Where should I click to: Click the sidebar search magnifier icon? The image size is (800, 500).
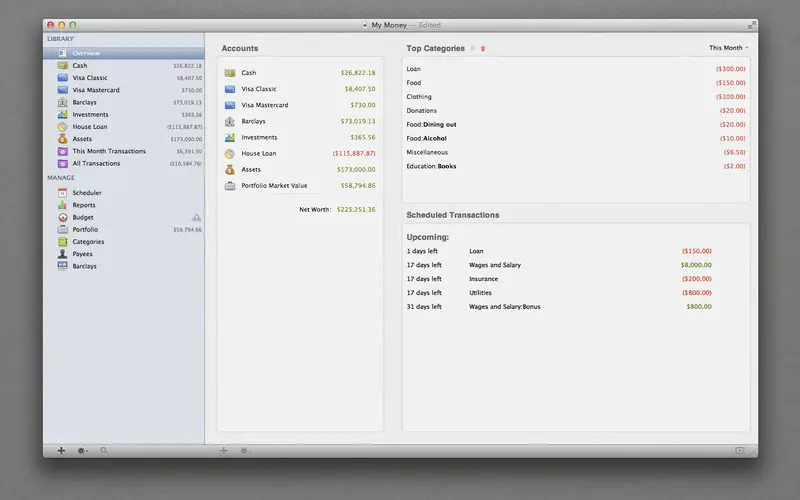point(104,451)
